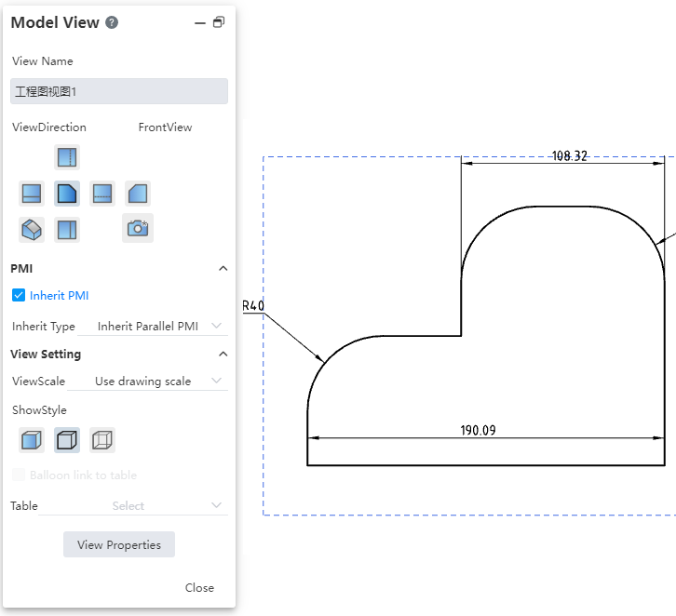The image size is (676, 616).
Task: Select the R40 radius annotation
Action: (253, 306)
